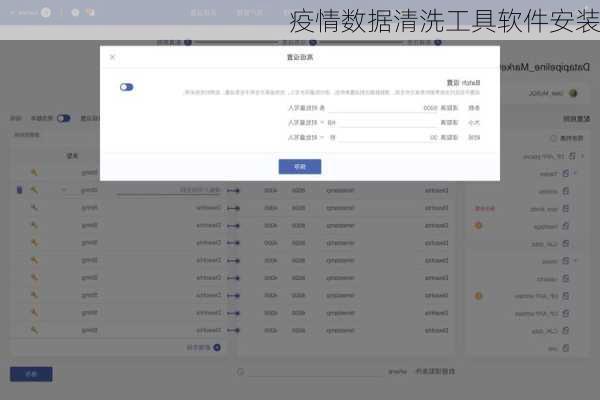
Task: Toggle the switch above the field mapping table
Action: [64, 118]
